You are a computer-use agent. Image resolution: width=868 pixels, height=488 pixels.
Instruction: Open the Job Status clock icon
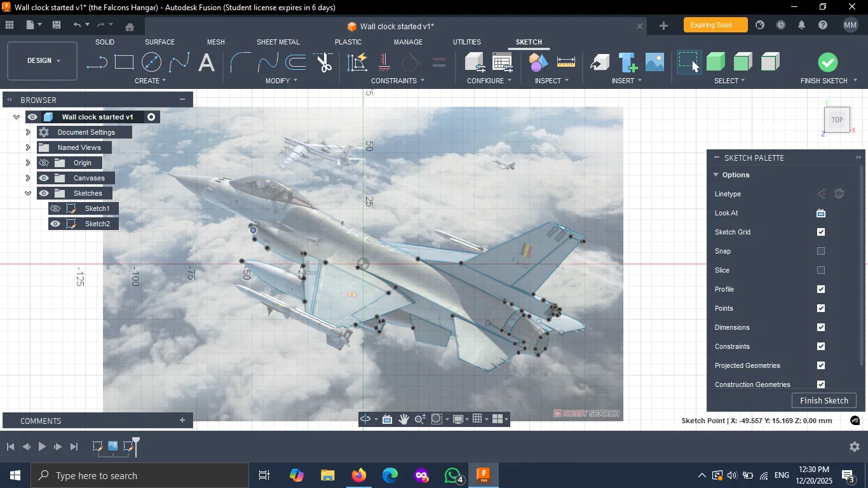(781, 25)
